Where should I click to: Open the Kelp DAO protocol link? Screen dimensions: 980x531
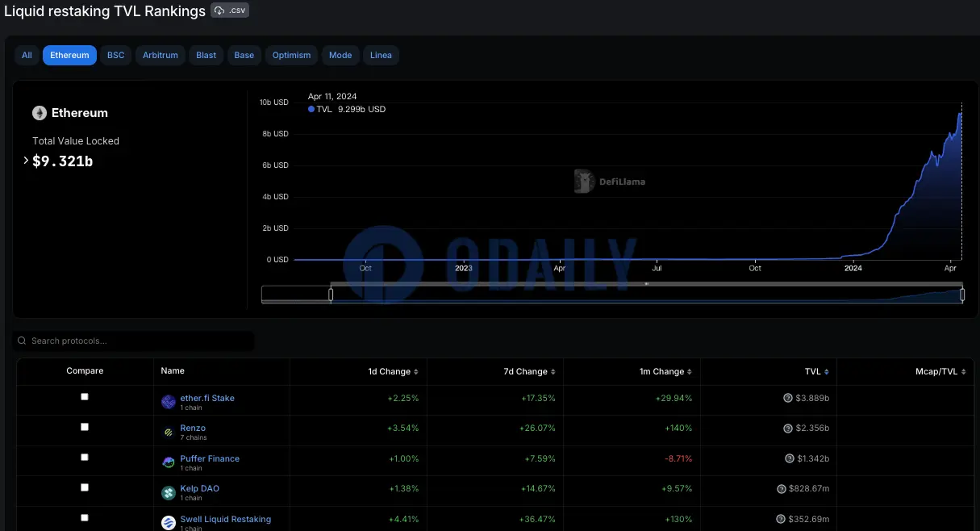(x=199, y=488)
